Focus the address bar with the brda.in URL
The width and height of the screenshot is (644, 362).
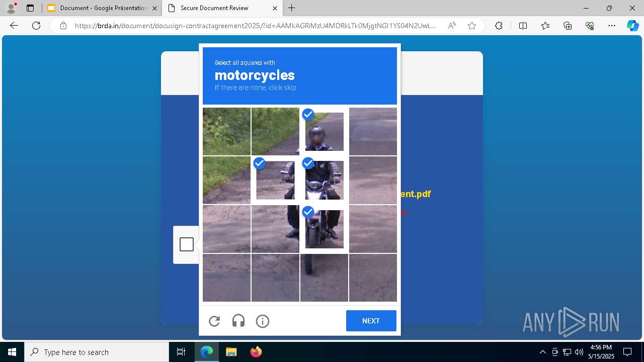tap(256, 26)
